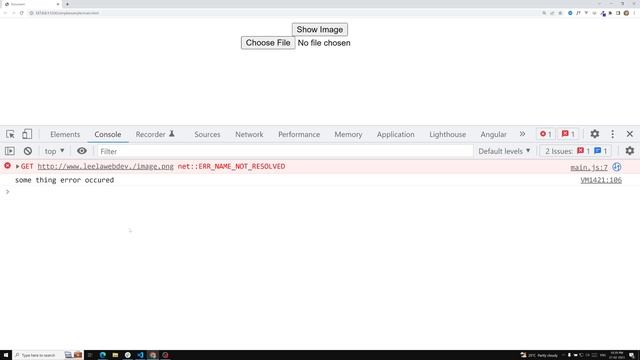This screenshot has width=640, height=360.
Task: Open the Sources tab
Action: [207, 134]
